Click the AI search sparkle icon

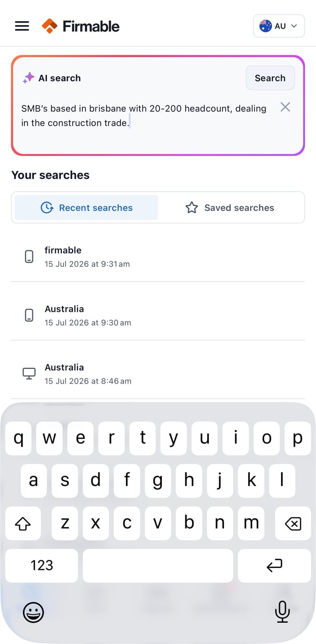[28, 78]
